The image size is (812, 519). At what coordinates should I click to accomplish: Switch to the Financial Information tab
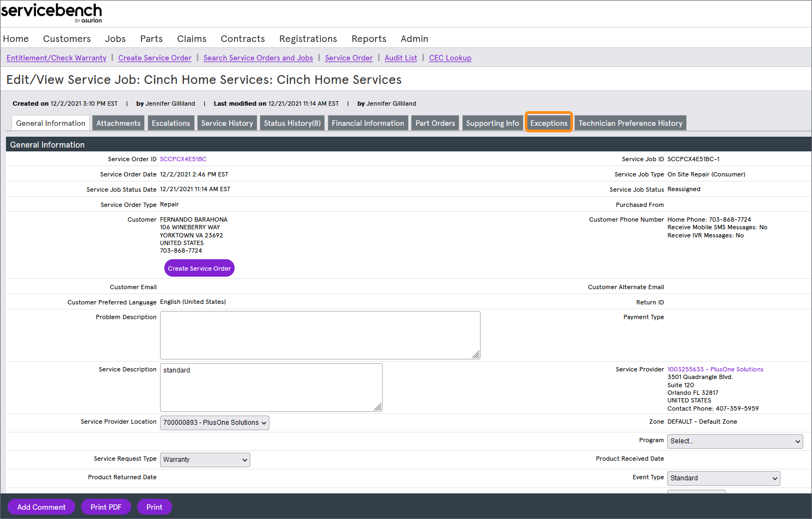[x=368, y=123]
